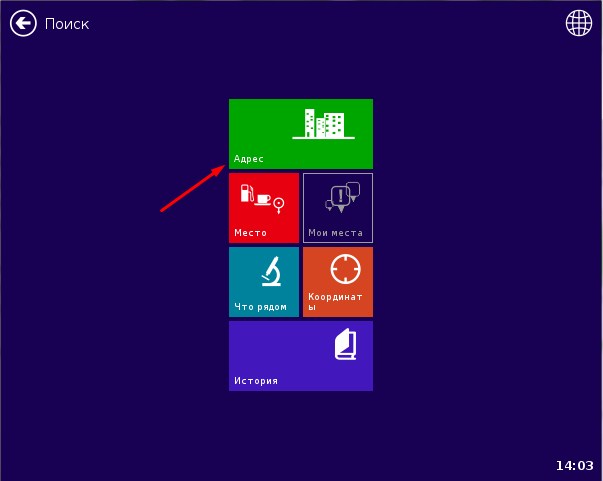Screen dimensions: 603x481
Task: Open the globe map icon
Action: [x=579, y=23]
